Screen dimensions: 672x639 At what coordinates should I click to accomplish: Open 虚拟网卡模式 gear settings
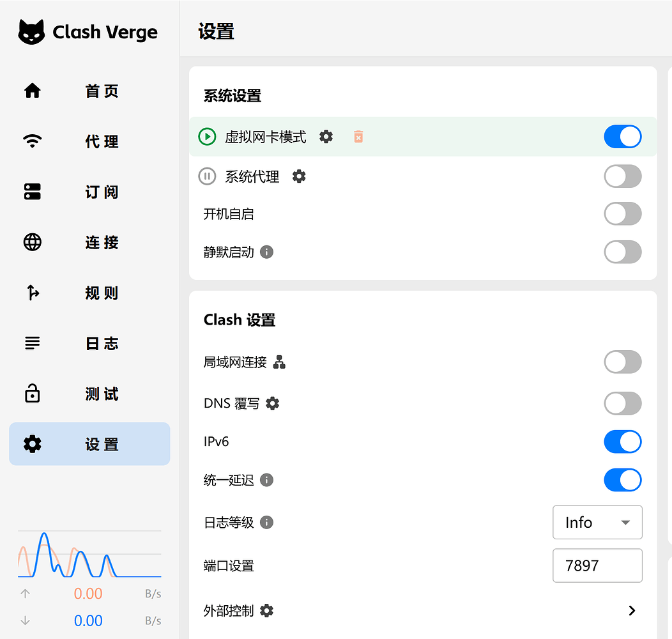[x=326, y=137]
